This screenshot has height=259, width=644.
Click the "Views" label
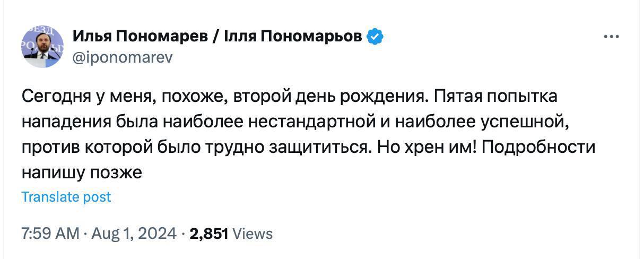[x=253, y=234]
